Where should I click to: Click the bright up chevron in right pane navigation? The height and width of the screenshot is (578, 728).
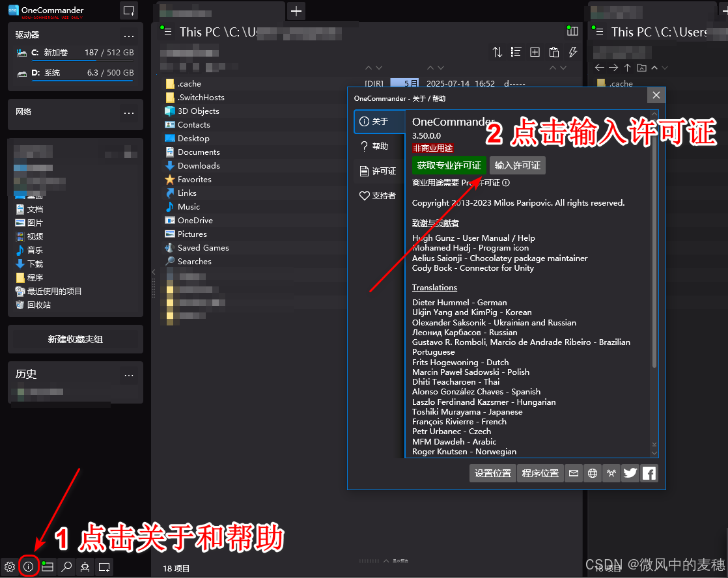point(654,68)
